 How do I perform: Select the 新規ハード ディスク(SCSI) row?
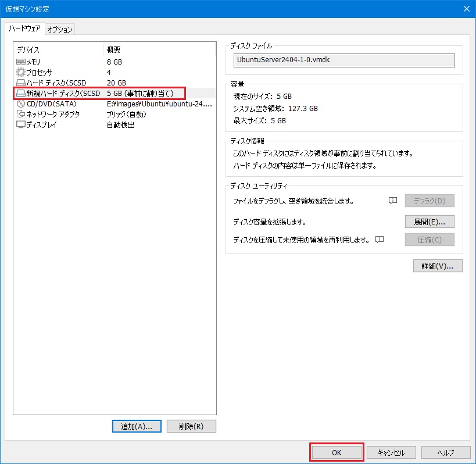[x=114, y=93]
